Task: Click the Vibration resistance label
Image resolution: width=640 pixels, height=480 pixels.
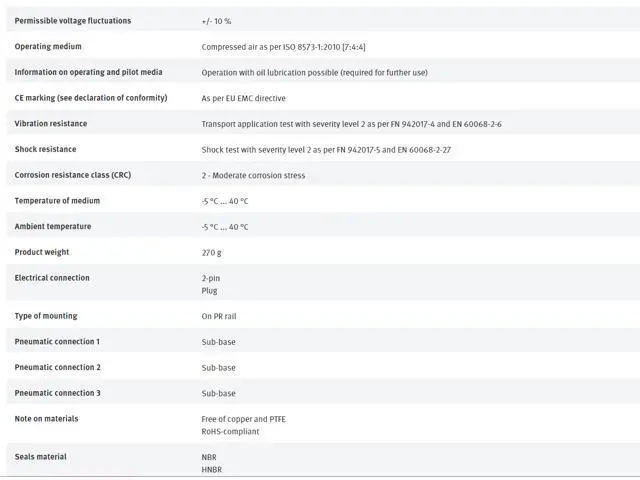Action: coord(51,124)
